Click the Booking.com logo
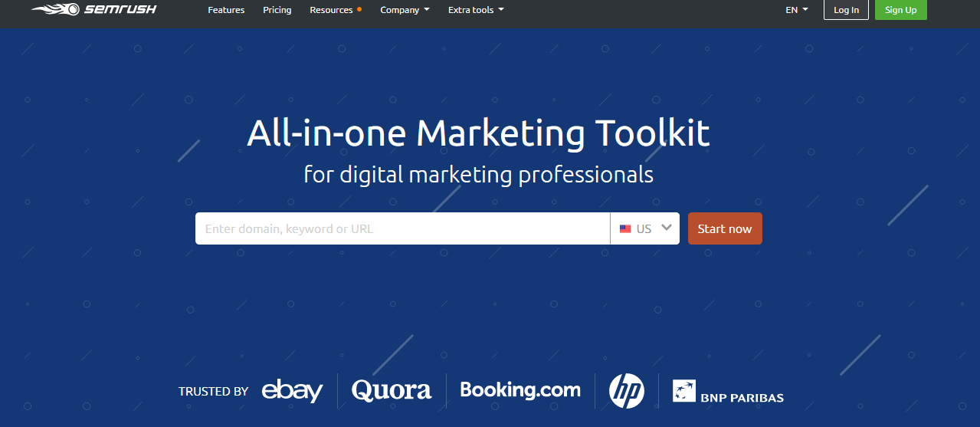 pyautogui.click(x=520, y=390)
